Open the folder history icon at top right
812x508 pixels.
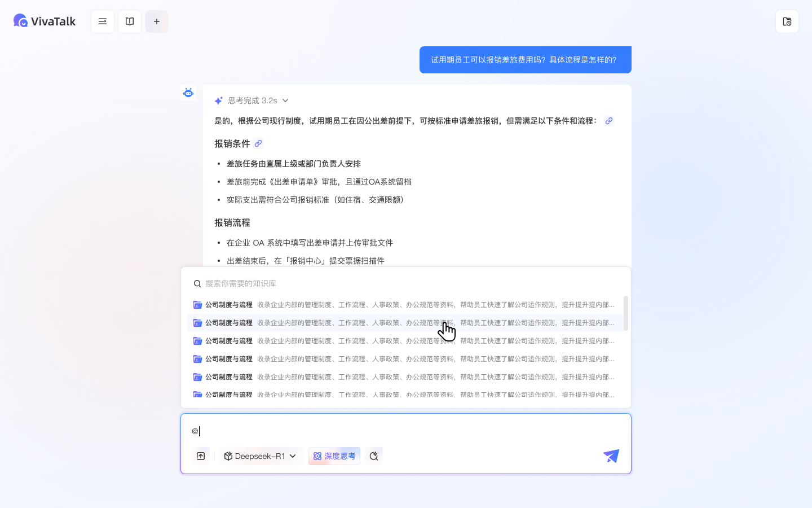pyautogui.click(x=787, y=21)
